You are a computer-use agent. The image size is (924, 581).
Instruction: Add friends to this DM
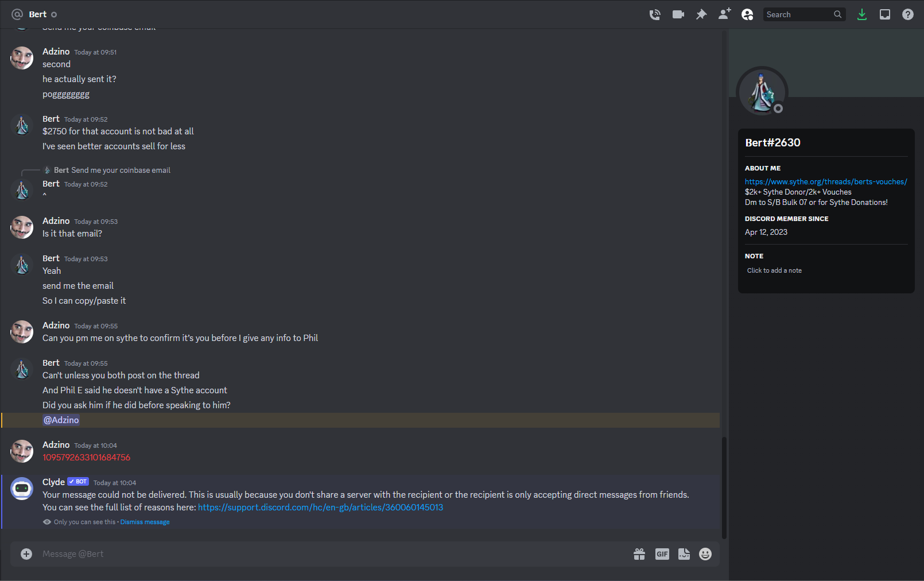(x=724, y=14)
